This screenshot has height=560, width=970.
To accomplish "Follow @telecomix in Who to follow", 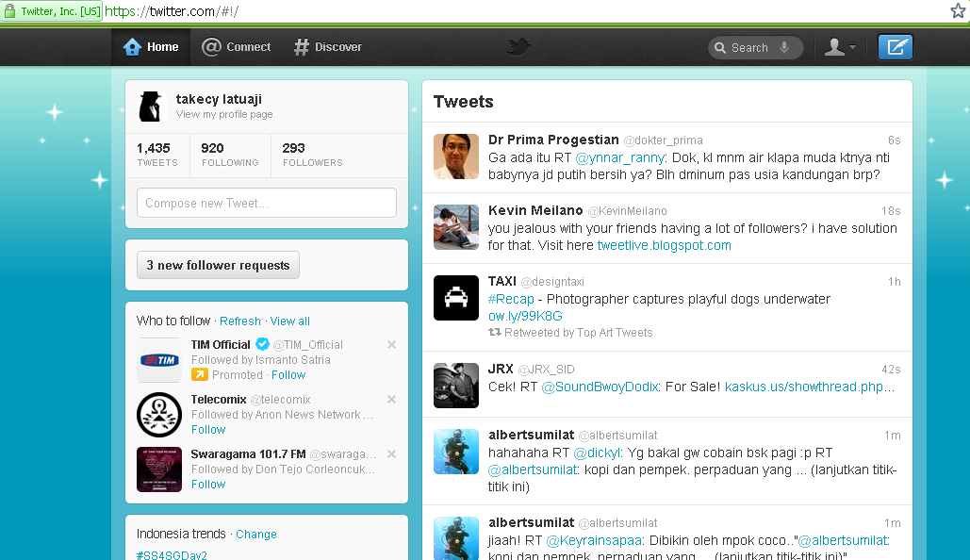I will coord(207,430).
